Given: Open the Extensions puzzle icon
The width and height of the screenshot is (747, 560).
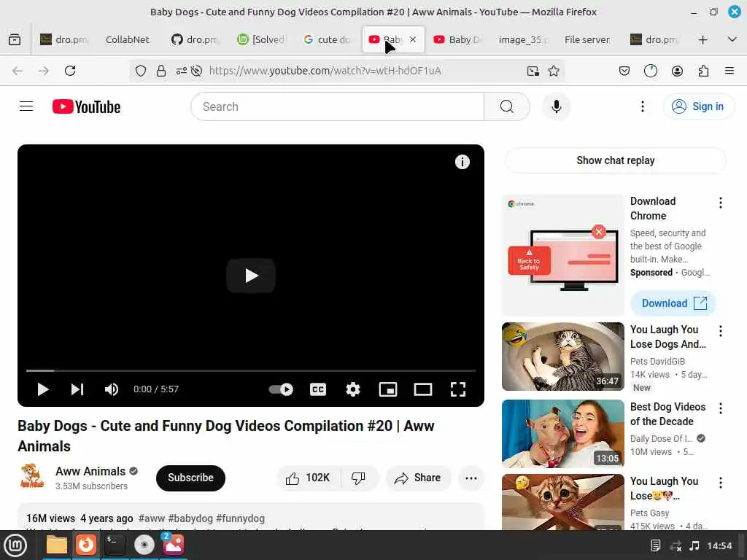Looking at the screenshot, I should pyautogui.click(x=703, y=71).
